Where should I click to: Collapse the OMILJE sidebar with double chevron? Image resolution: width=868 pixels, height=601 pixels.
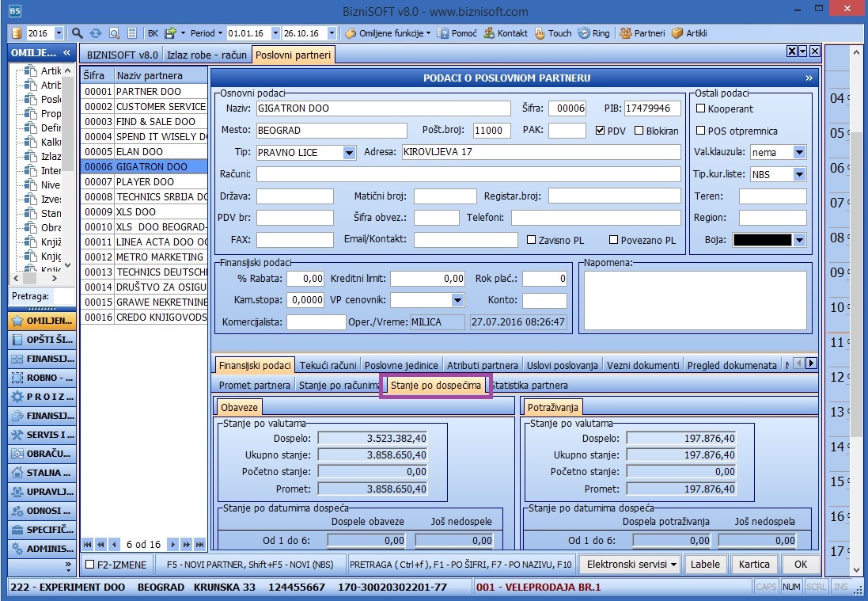(x=67, y=52)
